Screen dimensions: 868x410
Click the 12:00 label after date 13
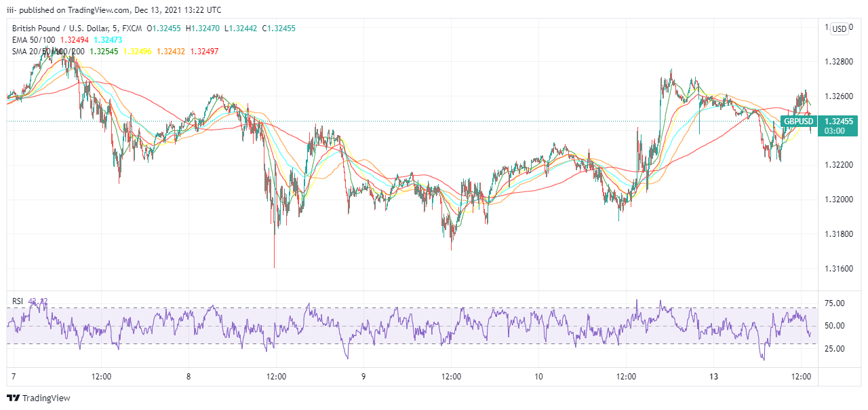(x=802, y=377)
